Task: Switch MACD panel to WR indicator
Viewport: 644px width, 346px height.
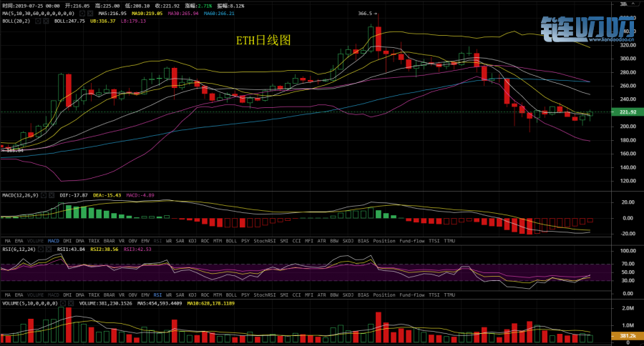Action: [169, 241]
